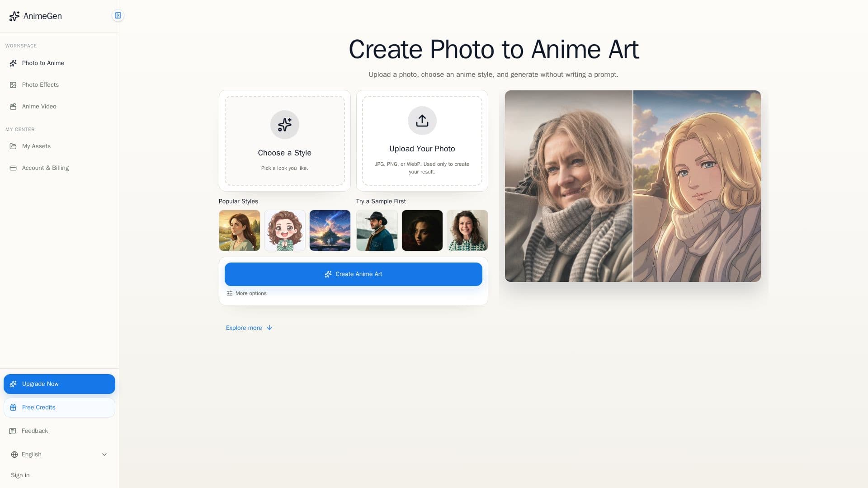Open Account & Billing page
Screen dimensions: 868x488
(59, 168)
